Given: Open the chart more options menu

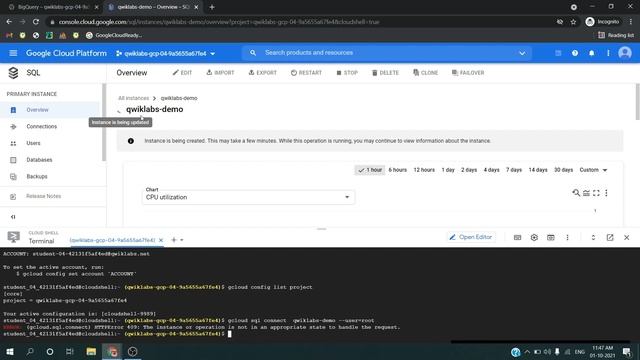Looking at the screenshot, I should (x=606, y=193).
